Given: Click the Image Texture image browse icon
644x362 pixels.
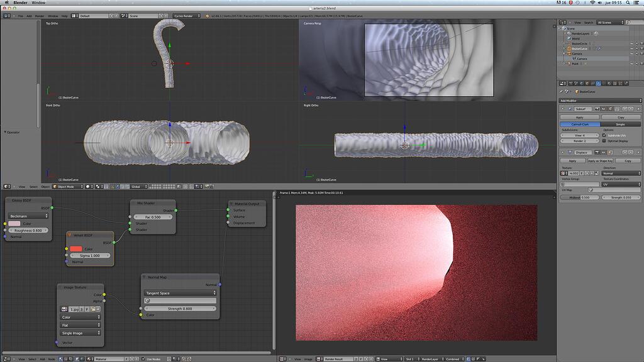Looking at the screenshot, I should point(65,309).
